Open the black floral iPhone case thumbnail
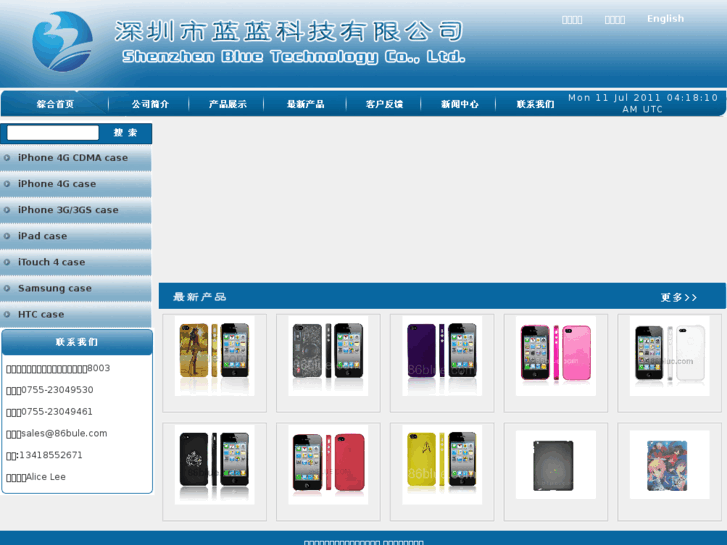The image size is (727, 545). (214, 464)
